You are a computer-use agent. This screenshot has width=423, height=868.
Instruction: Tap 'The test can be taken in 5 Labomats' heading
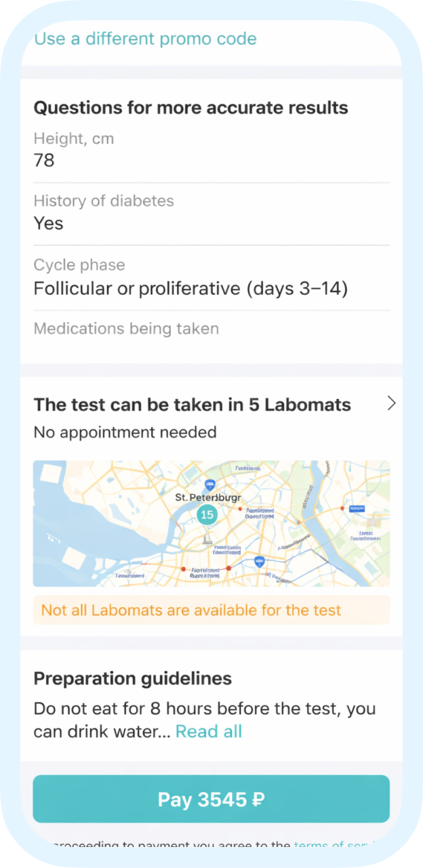192,405
